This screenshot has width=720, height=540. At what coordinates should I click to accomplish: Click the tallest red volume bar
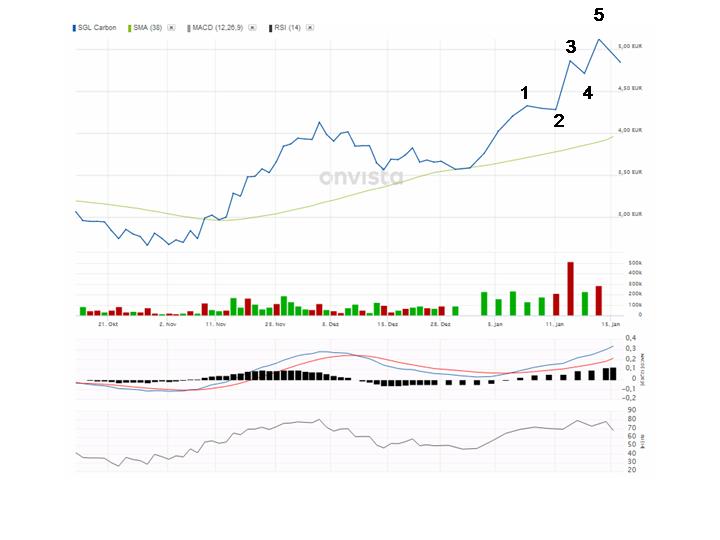tap(570, 289)
